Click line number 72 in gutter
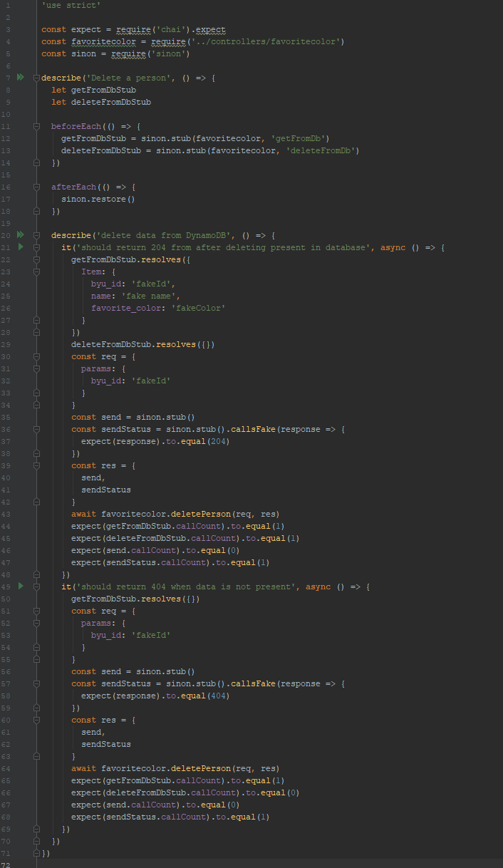 tap(7, 865)
